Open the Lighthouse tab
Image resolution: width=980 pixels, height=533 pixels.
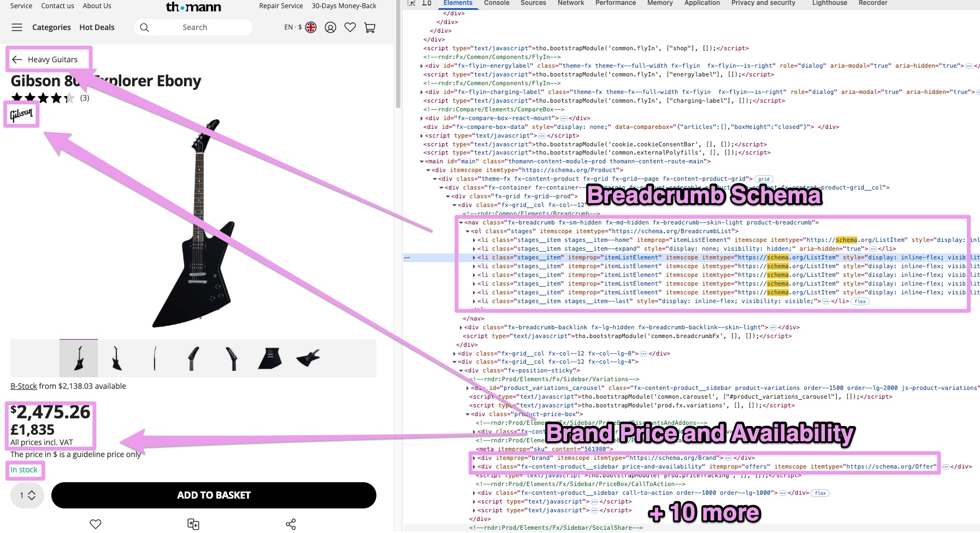click(830, 3)
